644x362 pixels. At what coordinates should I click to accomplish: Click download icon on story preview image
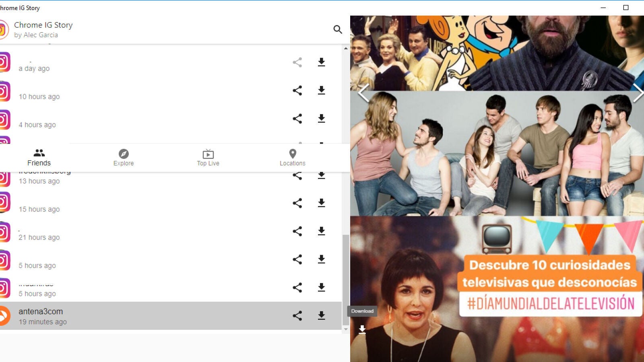(x=362, y=329)
